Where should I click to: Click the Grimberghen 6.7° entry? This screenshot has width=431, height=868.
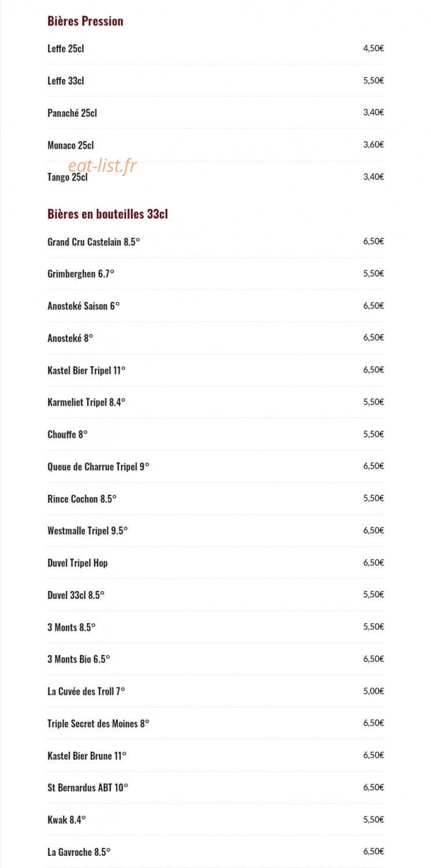point(81,274)
